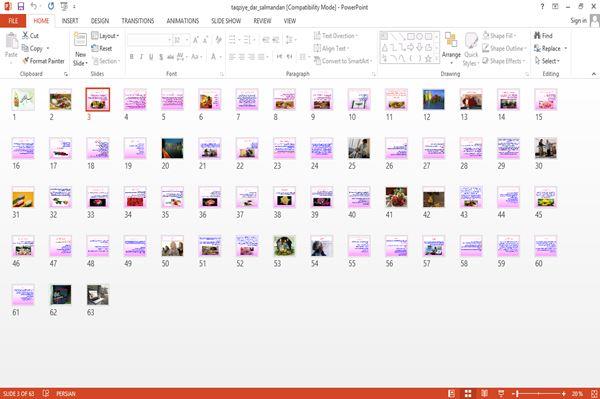Undo the last action
Screen dimensions: 600x399
point(34,7)
